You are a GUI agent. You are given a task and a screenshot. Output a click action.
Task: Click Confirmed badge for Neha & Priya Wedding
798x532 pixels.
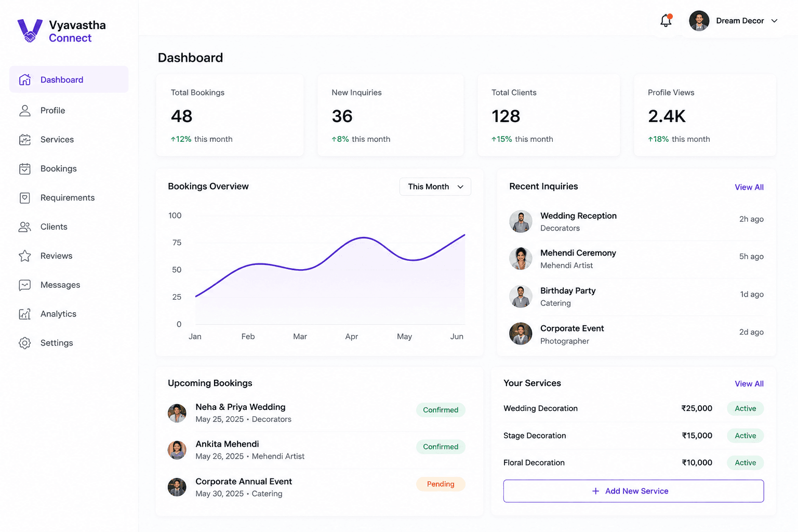point(441,410)
